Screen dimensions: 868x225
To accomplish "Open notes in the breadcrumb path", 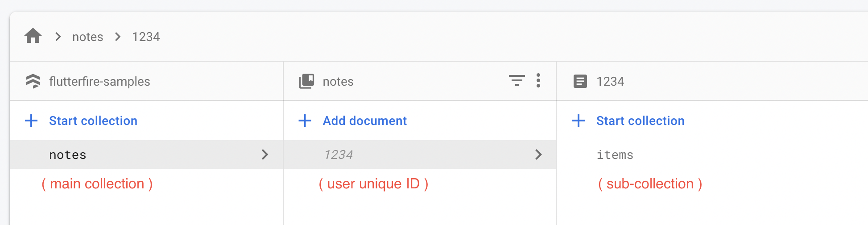I will coord(88,37).
